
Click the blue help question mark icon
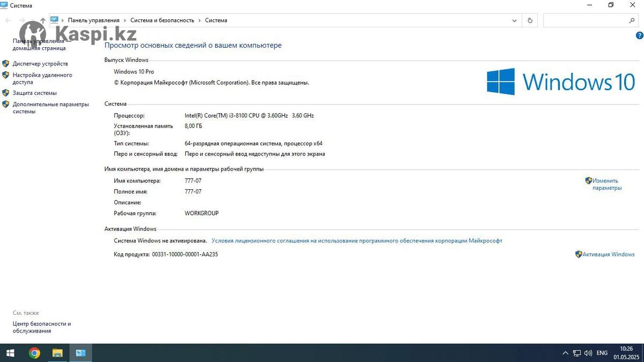click(x=639, y=35)
